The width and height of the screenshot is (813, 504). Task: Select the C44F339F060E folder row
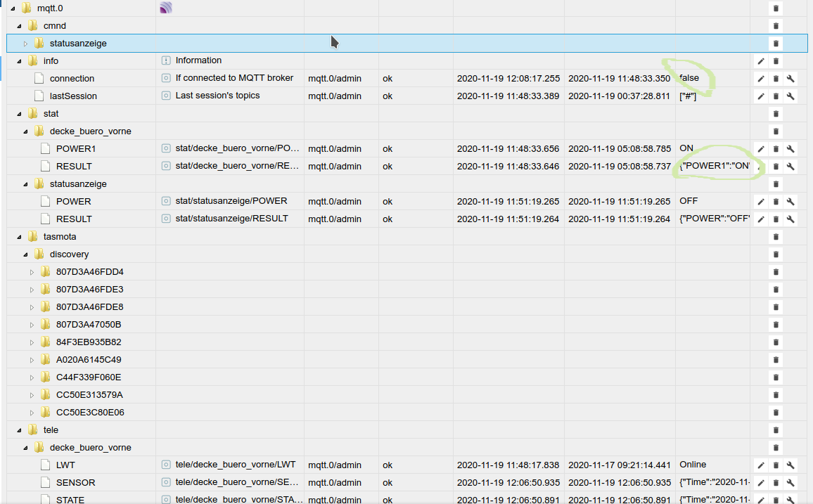[x=89, y=377]
